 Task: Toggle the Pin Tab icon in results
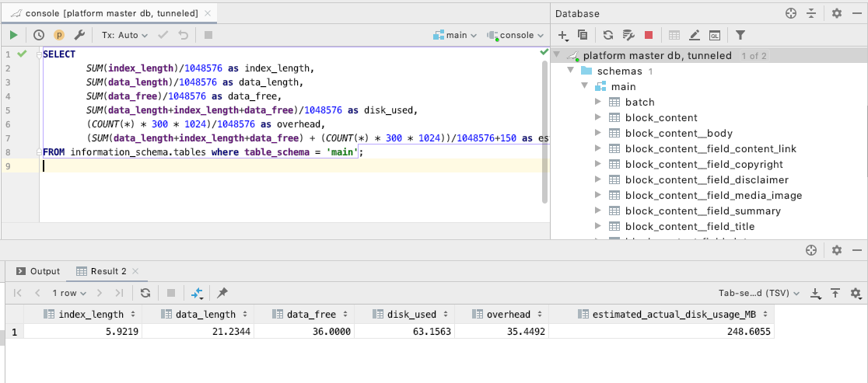[222, 293]
